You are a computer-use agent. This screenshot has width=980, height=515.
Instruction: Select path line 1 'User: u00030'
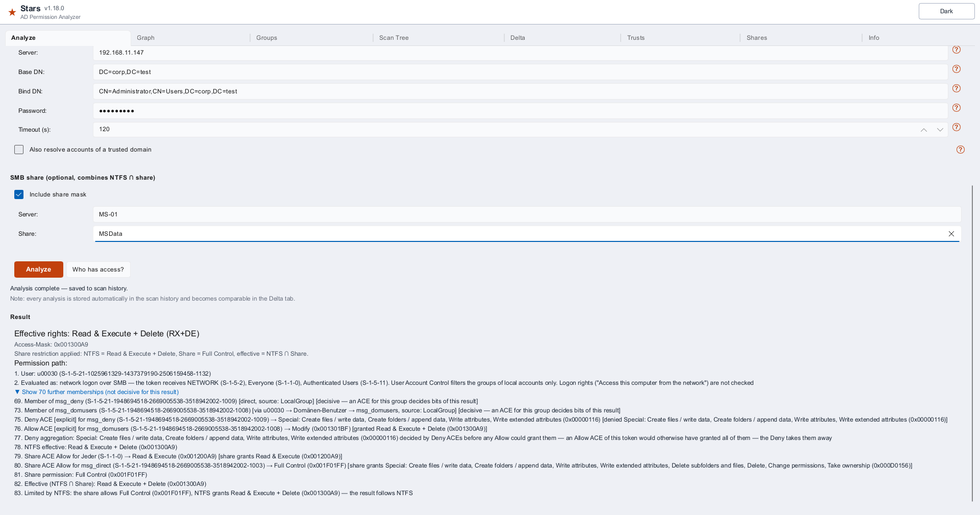(x=112, y=374)
